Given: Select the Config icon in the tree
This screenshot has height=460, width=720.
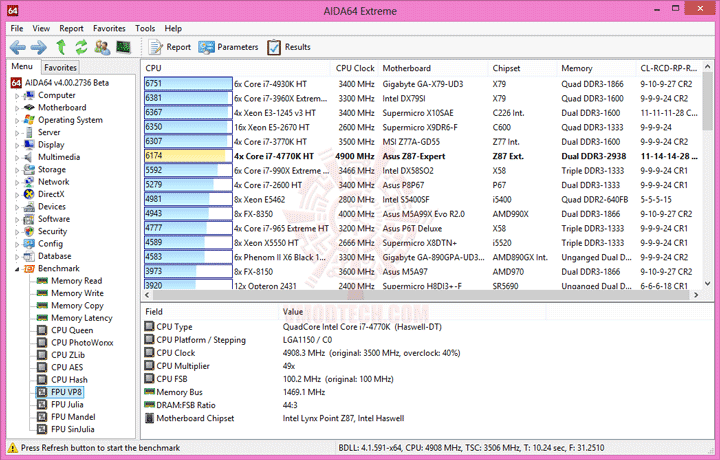Looking at the screenshot, I should 29,244.
